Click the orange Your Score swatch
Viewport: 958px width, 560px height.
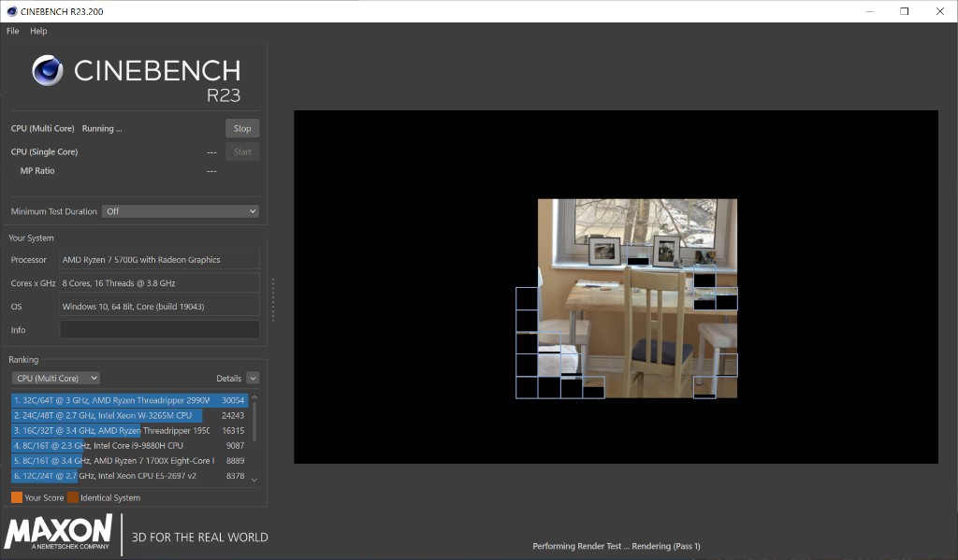click(17, 497)
